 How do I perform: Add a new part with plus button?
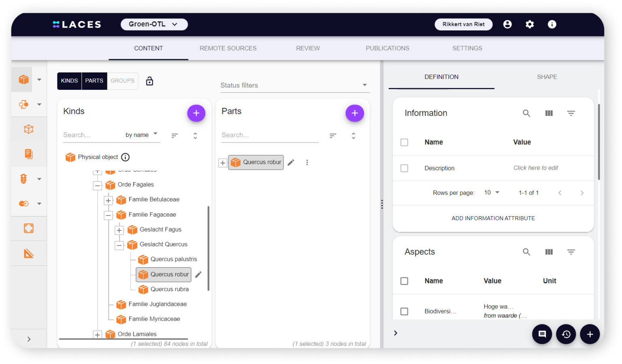(x=354, y=113)
